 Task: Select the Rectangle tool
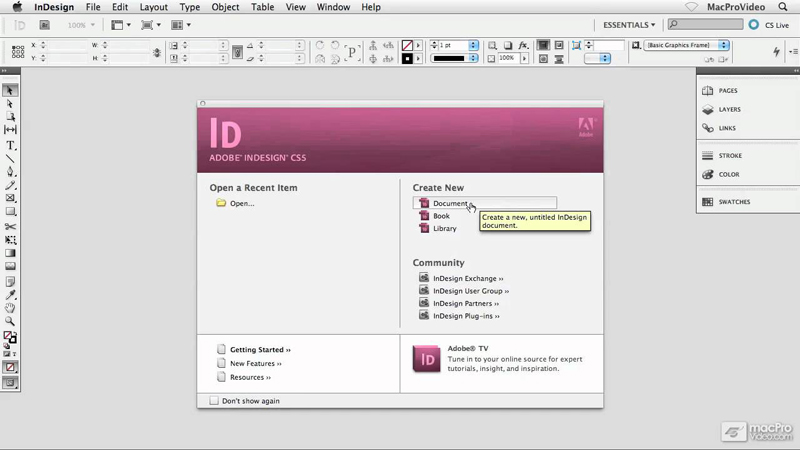[10, 212]
